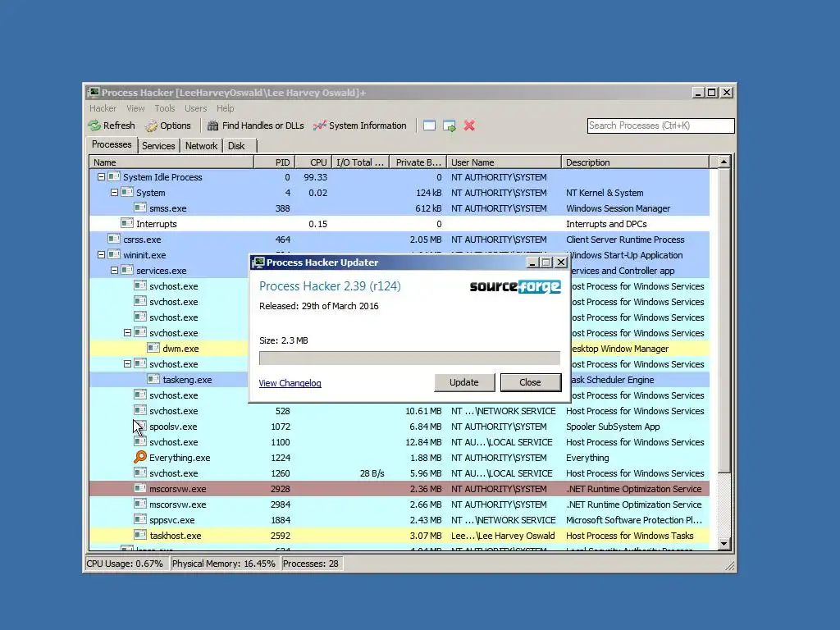This screenshot has width=840, height=630.
Task: Click the Refresh toolbar button
Action: point(112,126)
